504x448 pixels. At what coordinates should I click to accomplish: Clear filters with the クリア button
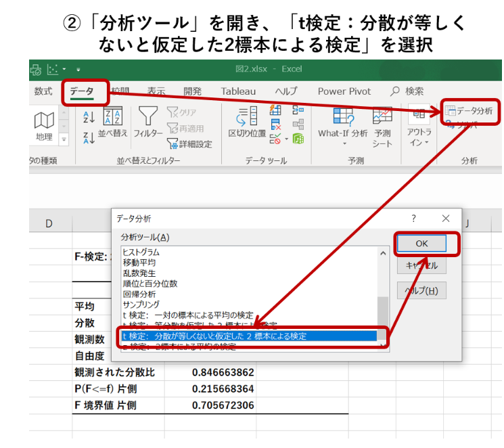point(182,112)
